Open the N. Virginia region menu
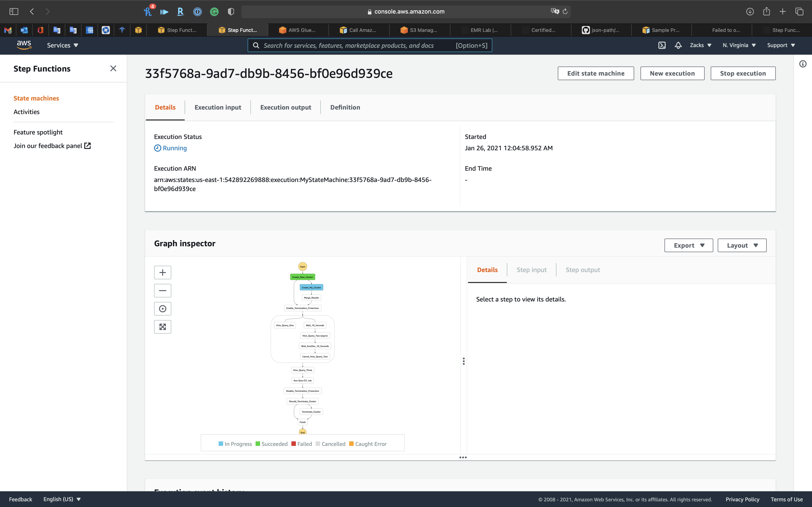The image size is (812, 507). click(739, 45)
